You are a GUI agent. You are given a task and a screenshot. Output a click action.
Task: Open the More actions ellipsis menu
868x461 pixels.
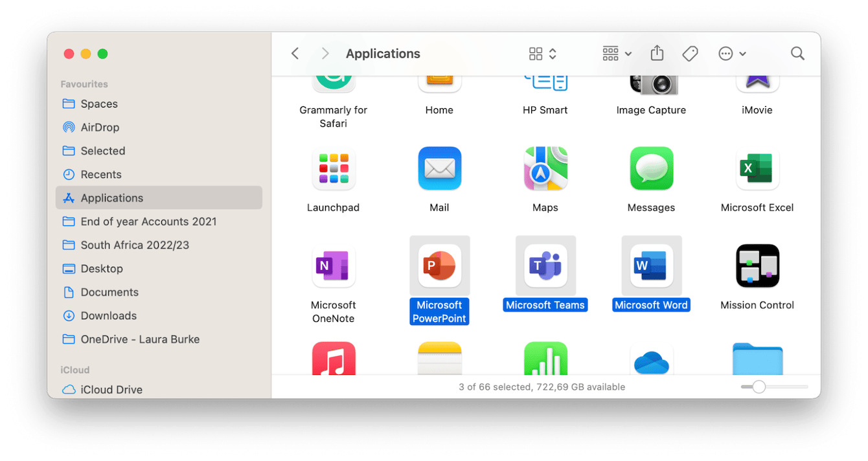pyautogui.click(x=732, y=54)
